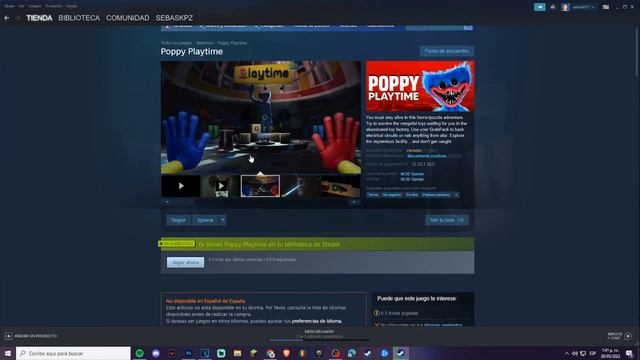Click the Ignorar button

205,220
